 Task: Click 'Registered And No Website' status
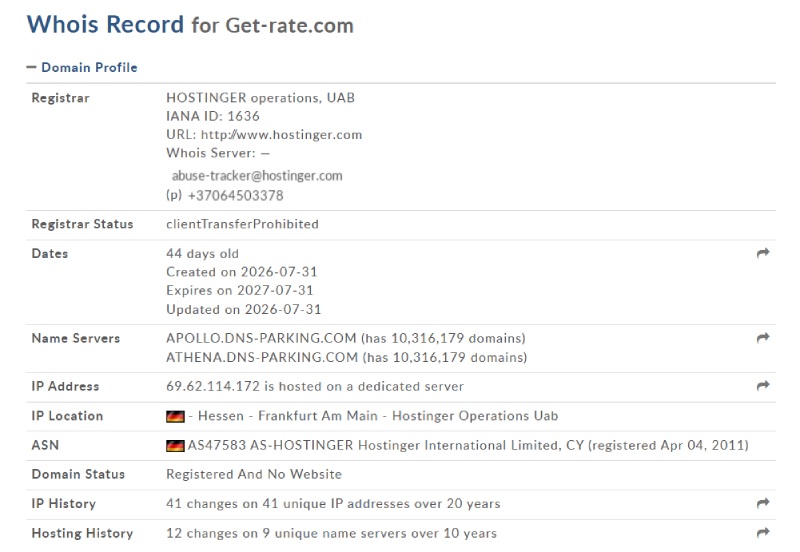coord(254,474)
